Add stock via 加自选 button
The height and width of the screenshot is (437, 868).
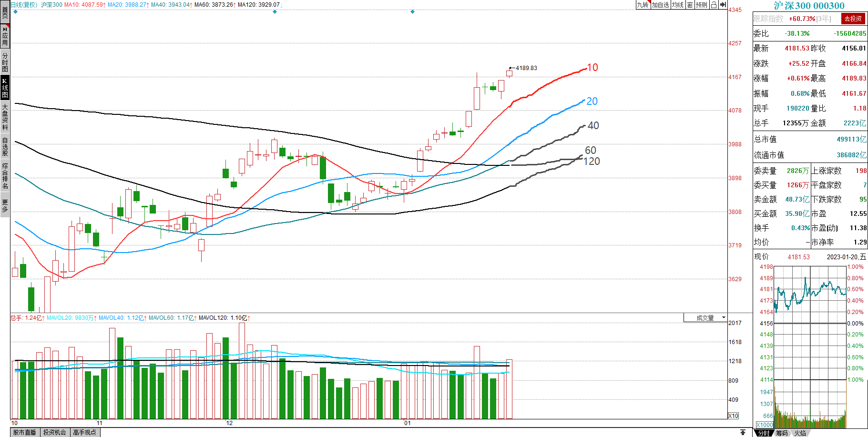(x=660, y=5)
